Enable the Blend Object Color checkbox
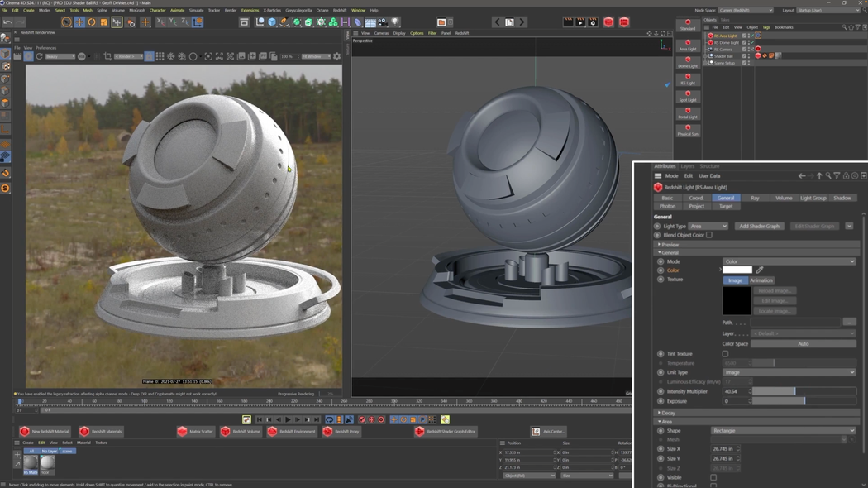Image resolution: width=868 pixels, height=488 pixels. pos(725,235)
